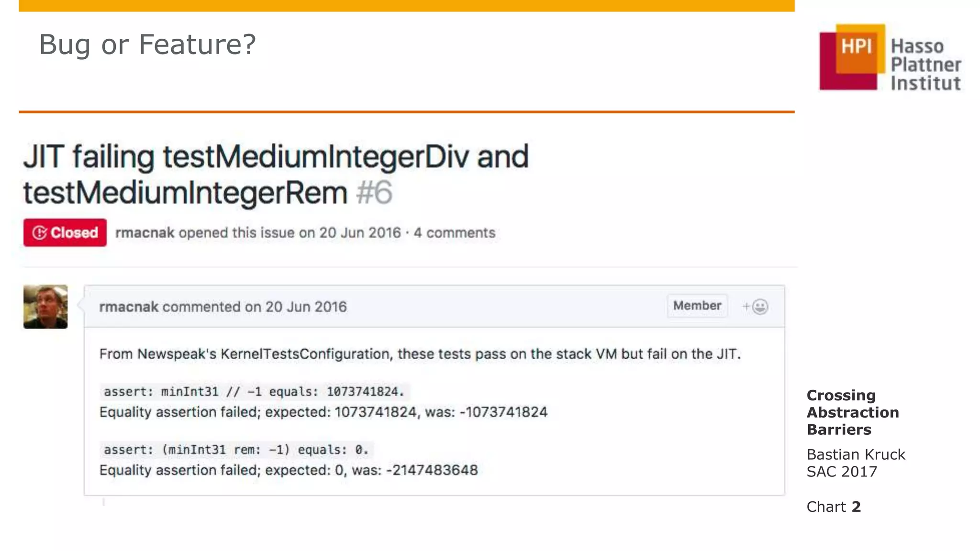Click the 'Bastian Kruck' author name
This screenshot has width=980, height=551.
(x=856, y=454)
